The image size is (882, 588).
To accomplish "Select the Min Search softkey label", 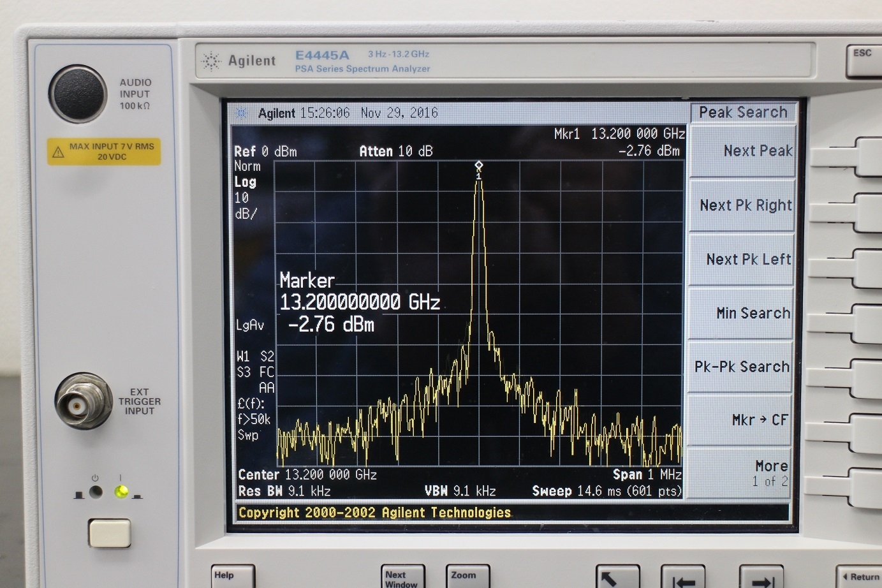I will pos(742,313).
